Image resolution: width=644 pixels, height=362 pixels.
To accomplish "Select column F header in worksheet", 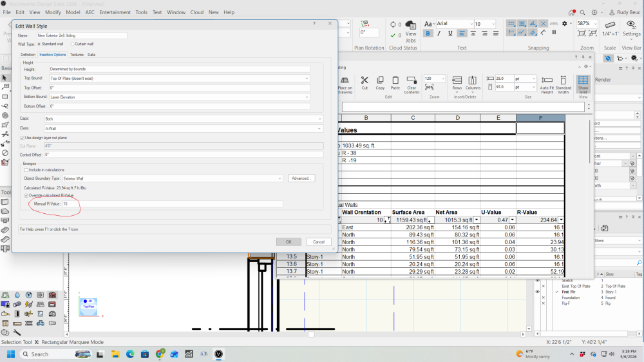I will (x=540, y=118).
